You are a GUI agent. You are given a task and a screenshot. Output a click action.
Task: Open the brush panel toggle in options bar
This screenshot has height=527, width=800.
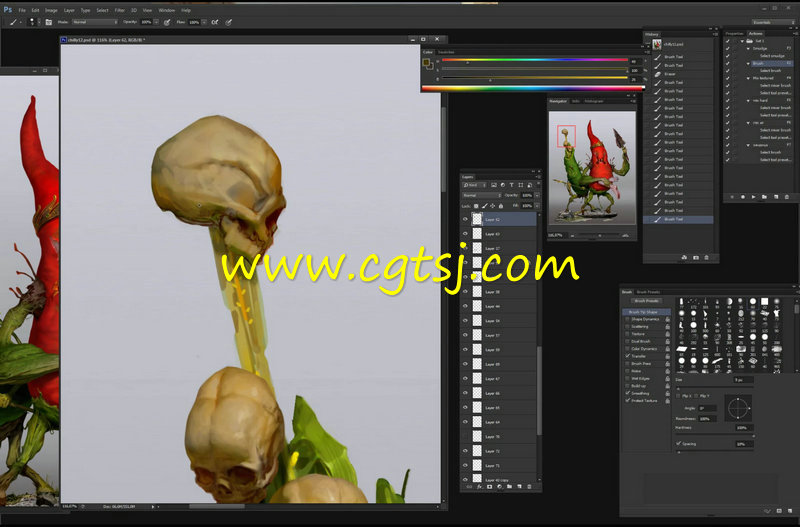[x=48, y=22]
